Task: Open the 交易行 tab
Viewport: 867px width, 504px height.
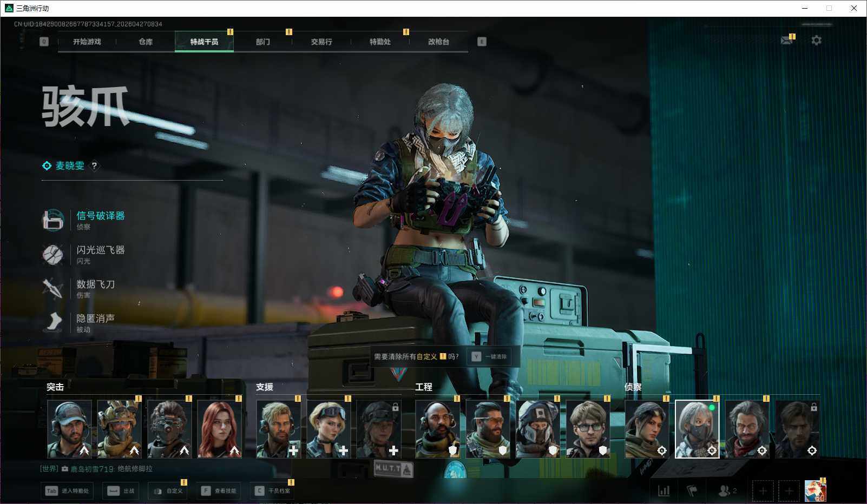Action: [x=321, y=42]
